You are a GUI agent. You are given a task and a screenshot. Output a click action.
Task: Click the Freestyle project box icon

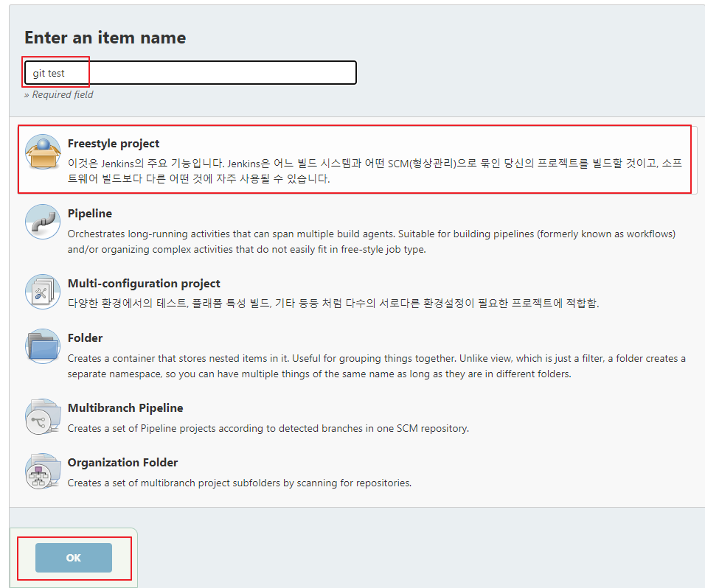[x=43, y=152]
